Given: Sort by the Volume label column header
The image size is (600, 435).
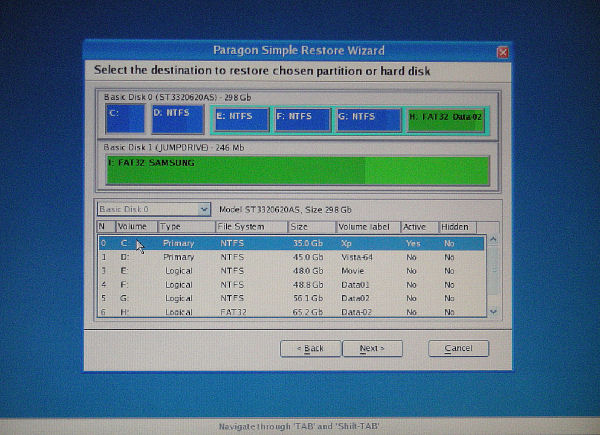Looking at the screenshot, I should point(367,227).
